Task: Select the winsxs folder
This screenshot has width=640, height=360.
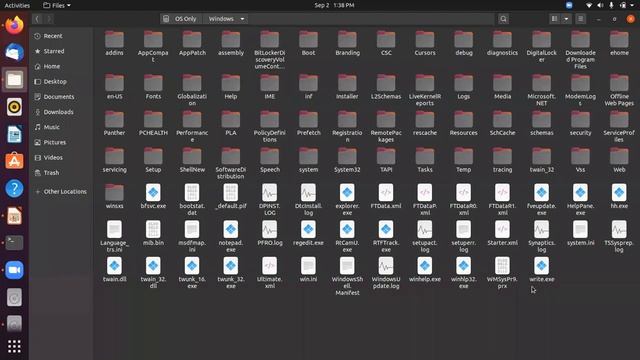Action: pyautogui.click(x=114, y=196)
